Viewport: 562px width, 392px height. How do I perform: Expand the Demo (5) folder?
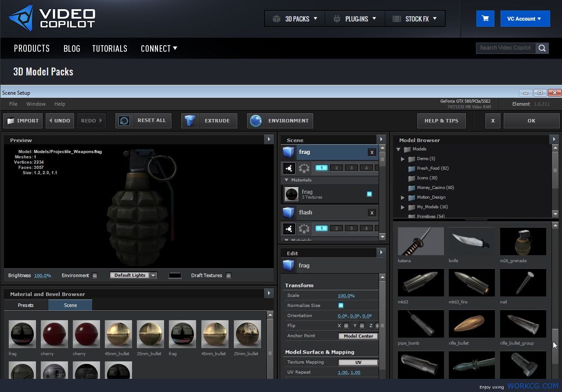click(403, 159)
